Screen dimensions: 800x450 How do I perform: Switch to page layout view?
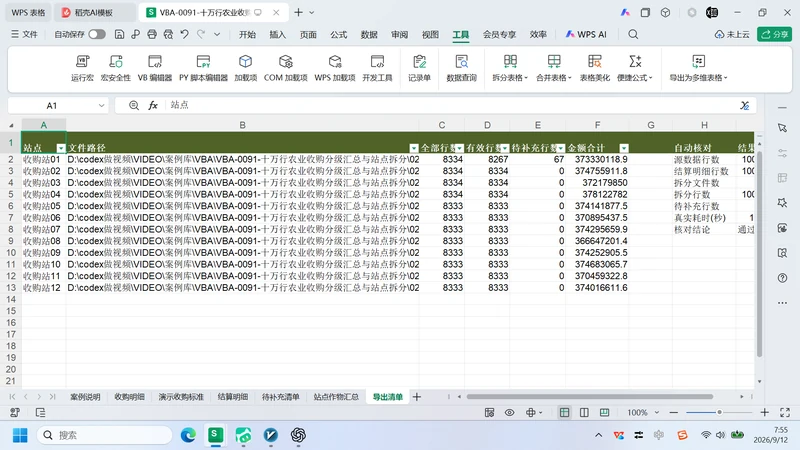click(x=584, y=412)
